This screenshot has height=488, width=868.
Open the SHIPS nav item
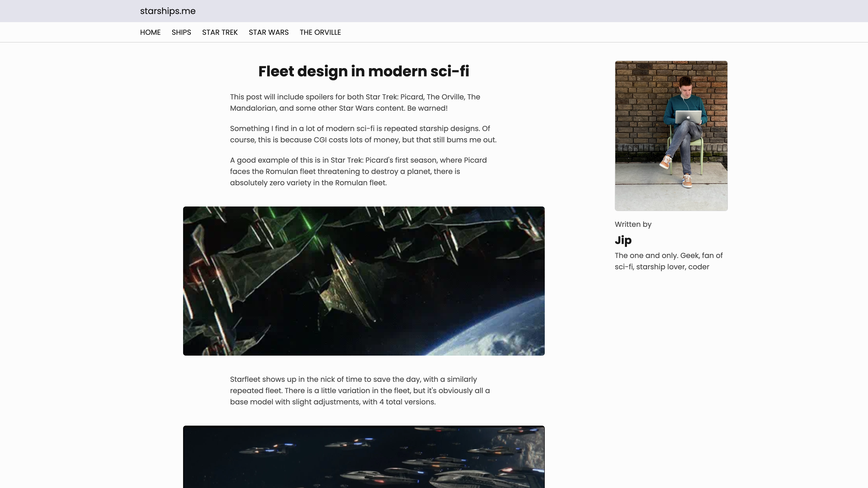(181, 32)
